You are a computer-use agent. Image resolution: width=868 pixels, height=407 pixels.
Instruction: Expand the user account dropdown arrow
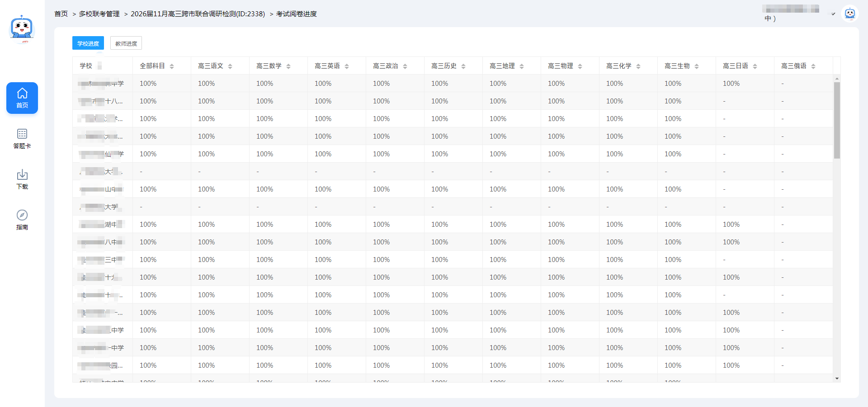pyautogui.click(x=833, y=14)
